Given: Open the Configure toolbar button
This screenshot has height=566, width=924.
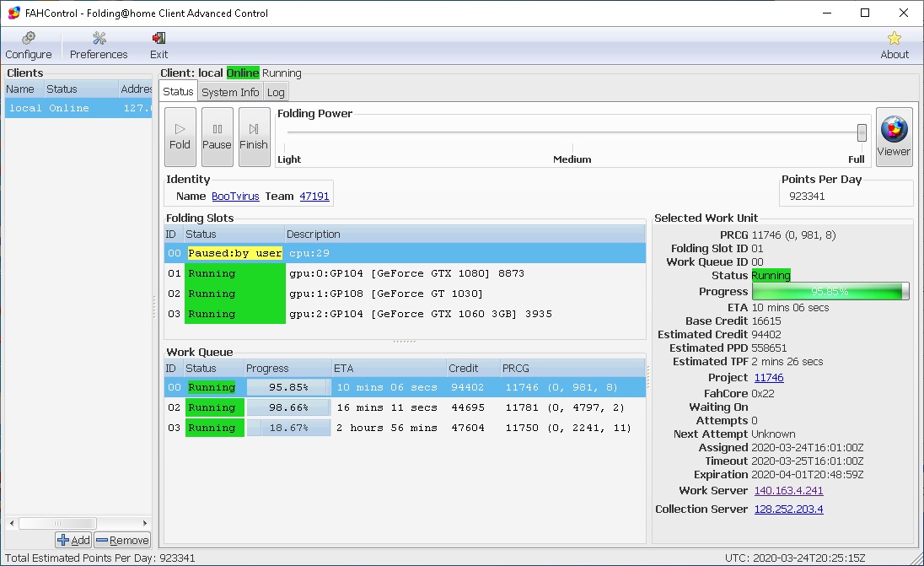Looking at the screenshot, I should coord(29,46).
